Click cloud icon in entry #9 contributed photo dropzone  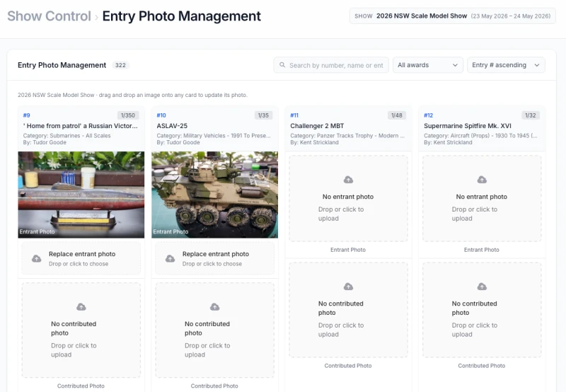pyautogui.click(x=81, y=307)
